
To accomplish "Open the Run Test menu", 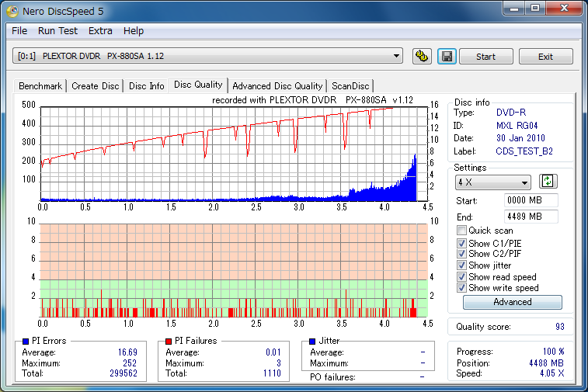I will point(57,31).
